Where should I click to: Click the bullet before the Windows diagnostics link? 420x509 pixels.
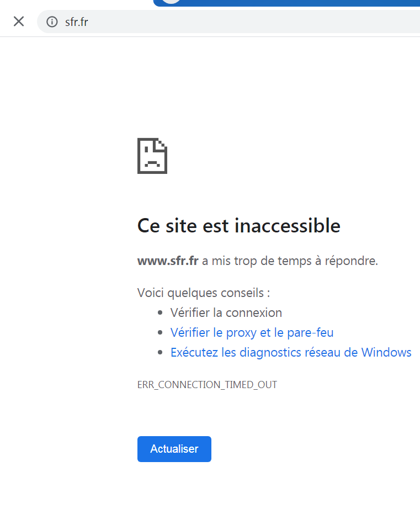coord(160,353)
